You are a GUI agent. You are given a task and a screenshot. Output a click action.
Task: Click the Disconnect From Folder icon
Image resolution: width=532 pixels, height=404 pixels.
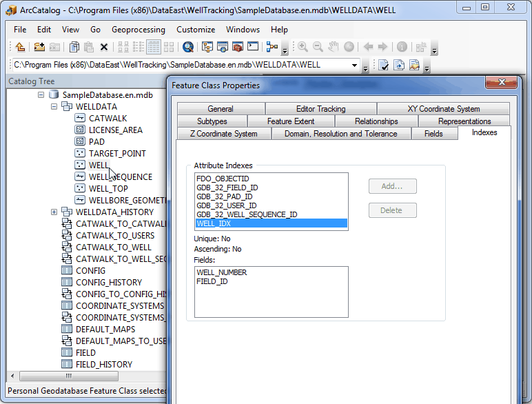54,47
